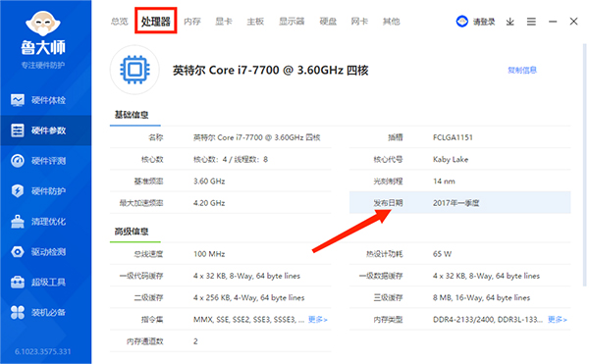Minimize the 鲁大师 window
Image resolution: width=589 pixels, height=364 pixels.
pyautogui.click(x=553, y=22)
